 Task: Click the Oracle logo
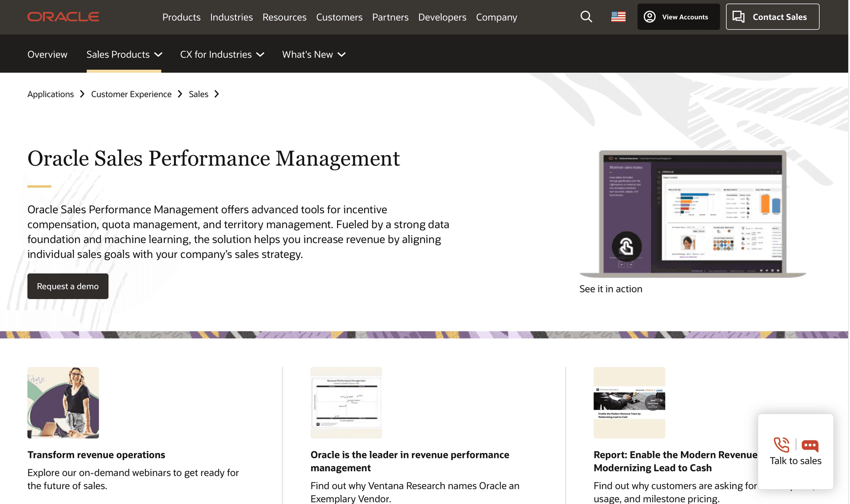(x=63, y=17)
